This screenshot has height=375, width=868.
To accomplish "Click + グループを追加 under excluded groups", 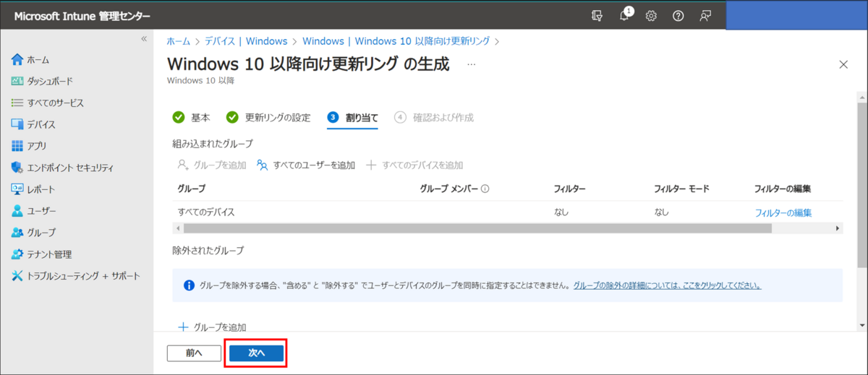I will point(212,327).
